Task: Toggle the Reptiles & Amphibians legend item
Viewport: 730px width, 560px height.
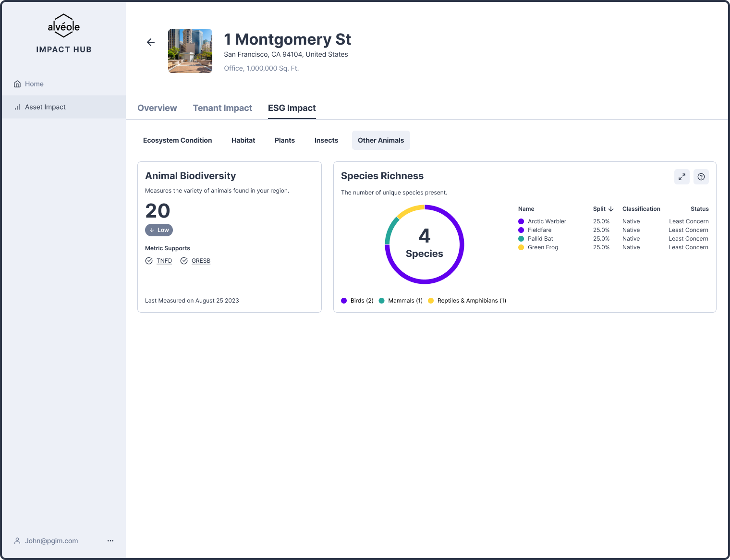Action: point(466,300)
